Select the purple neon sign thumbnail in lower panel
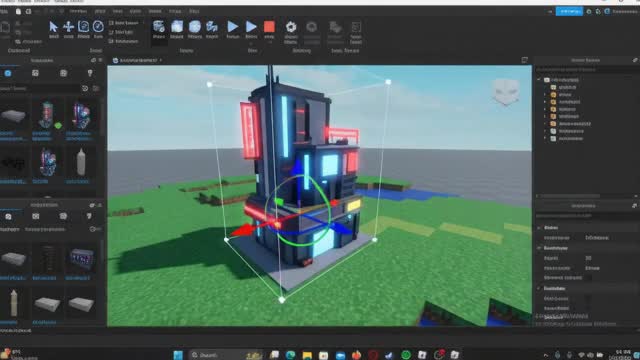 click(x=81, y=258)
